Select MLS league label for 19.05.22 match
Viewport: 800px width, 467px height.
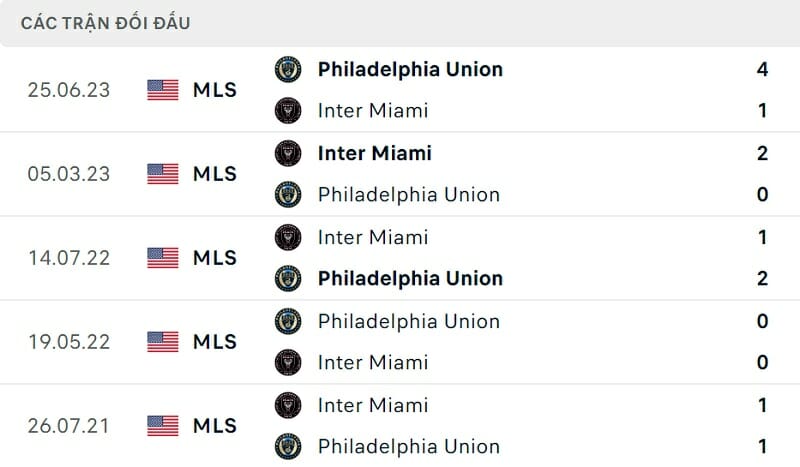coord(215,342)
